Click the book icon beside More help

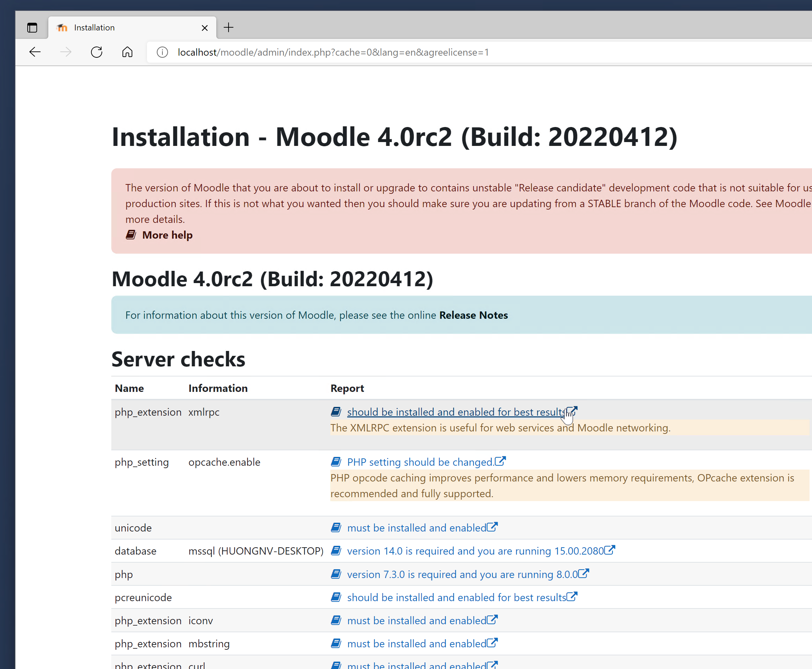pyautogui.click(x=131, y=235)
